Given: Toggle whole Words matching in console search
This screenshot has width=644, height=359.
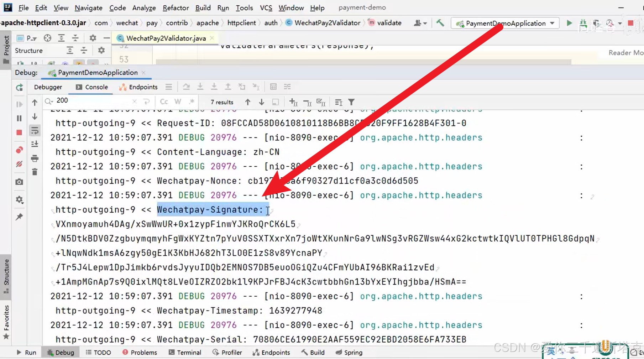Looking at the screenshot, I should pyautogui.click(x=178, y=102).
